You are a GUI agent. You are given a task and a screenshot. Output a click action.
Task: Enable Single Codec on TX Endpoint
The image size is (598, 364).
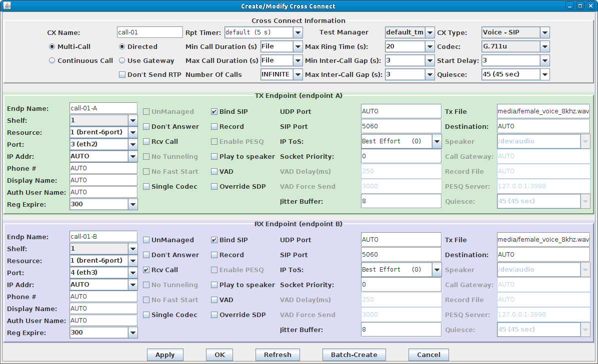(x=146, y=187)
